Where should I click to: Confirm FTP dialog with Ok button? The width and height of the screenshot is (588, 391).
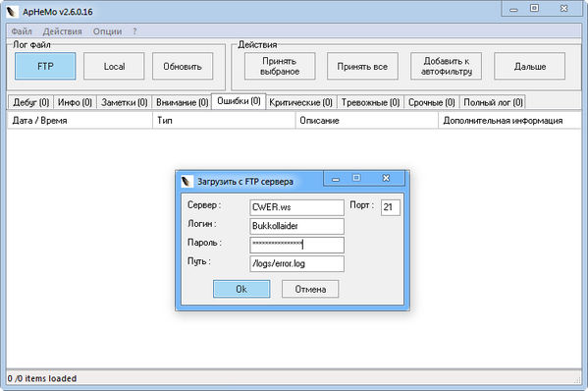click(x=241, y=289)
